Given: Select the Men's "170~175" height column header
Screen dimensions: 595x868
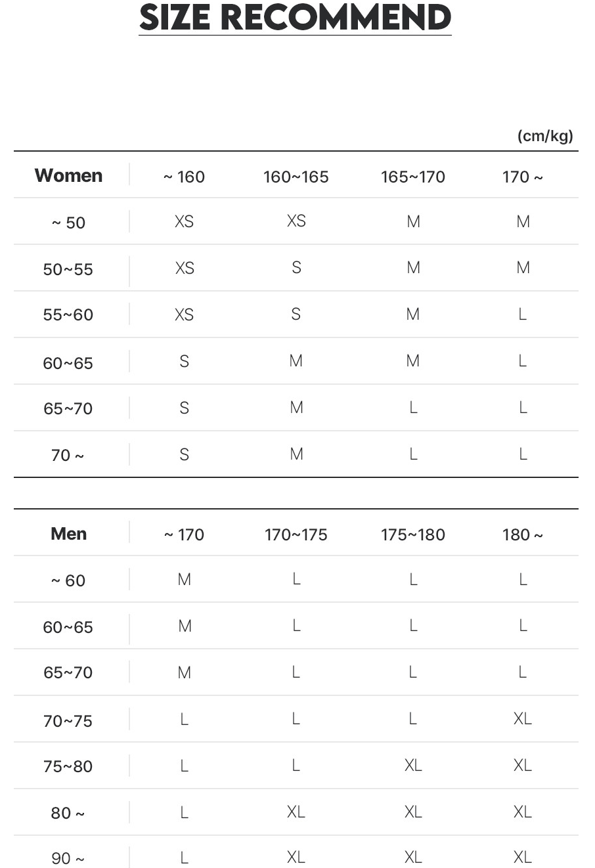Looking at the screenshot, I should [x=296, y=534].
